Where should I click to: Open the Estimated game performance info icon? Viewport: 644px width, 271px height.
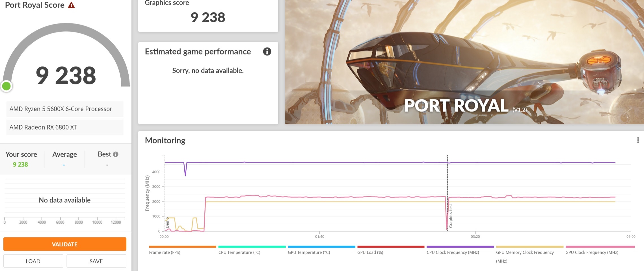tap(267, 51)
